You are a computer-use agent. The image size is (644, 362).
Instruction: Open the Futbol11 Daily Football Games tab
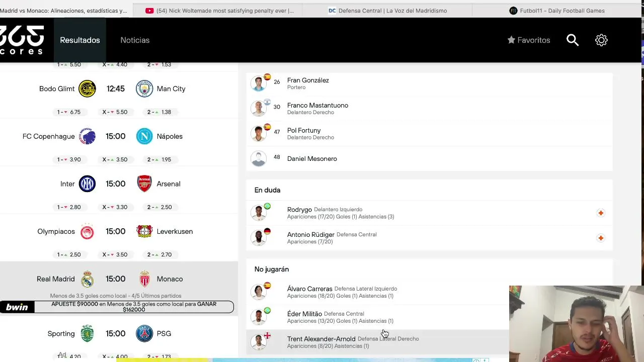pos(557,11)
